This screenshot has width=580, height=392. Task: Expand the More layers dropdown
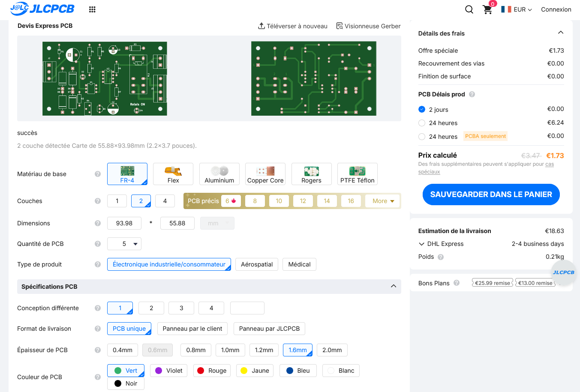tap(382, 200)
